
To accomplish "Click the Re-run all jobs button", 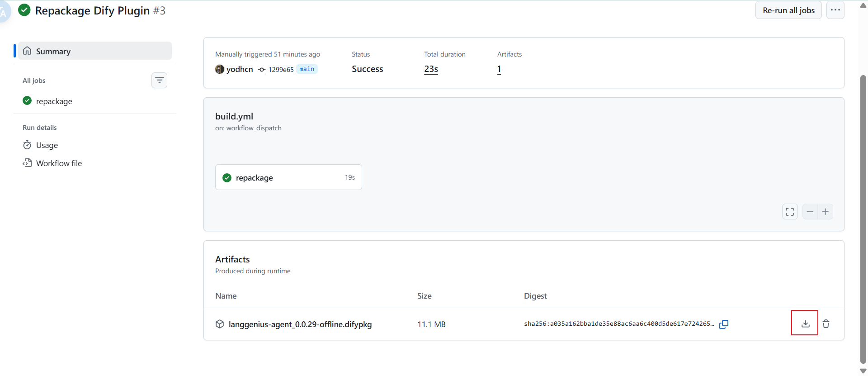I will point(788,10).
